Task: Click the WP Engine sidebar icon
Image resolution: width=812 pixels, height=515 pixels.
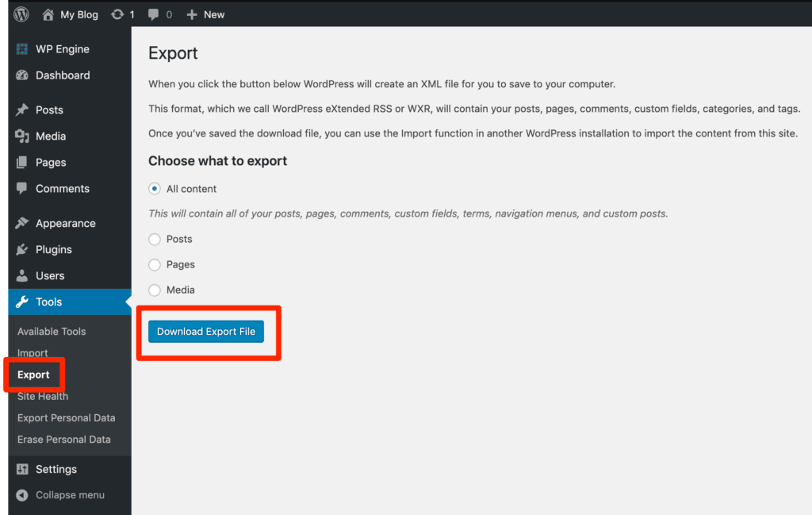Action: pyautogui.click(x=22, y=49)
